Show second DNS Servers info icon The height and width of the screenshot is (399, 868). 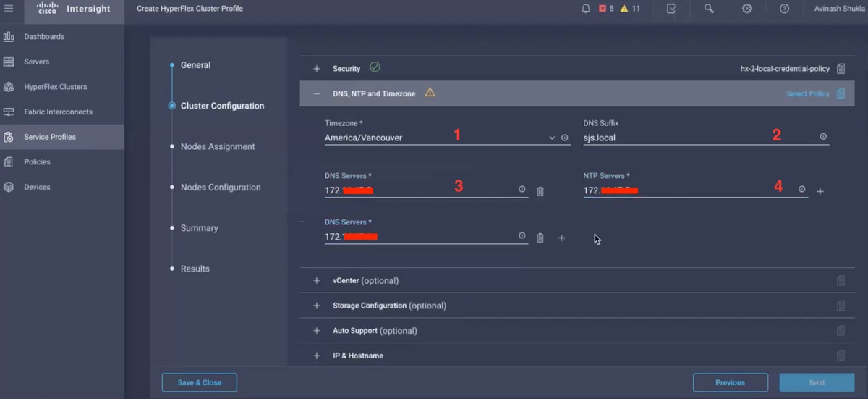tap(522, 235)
